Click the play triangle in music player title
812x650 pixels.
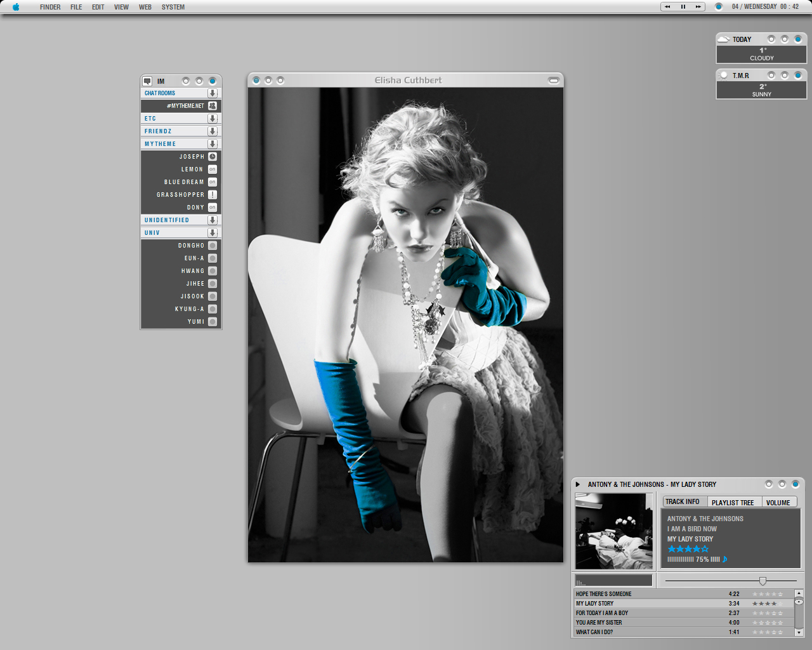click(578, 484)
